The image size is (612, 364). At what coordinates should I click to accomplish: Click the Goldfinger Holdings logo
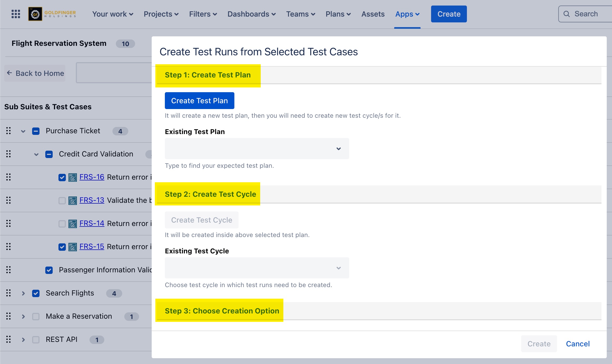[35, 14]
